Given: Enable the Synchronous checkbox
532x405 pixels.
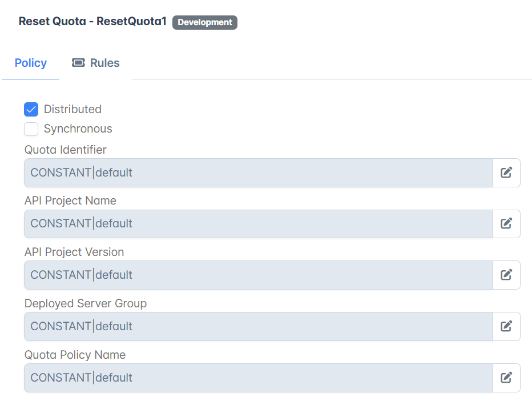Looking at the screenshot, I should point(31,129).
